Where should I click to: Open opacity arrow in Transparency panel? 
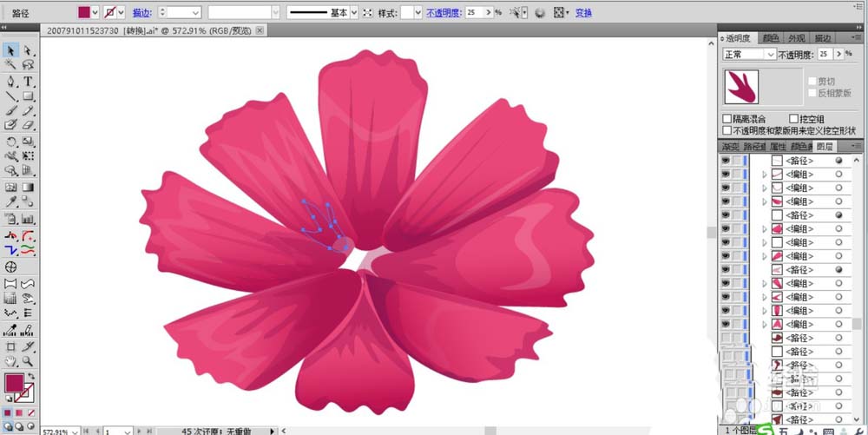coord(838,54)
